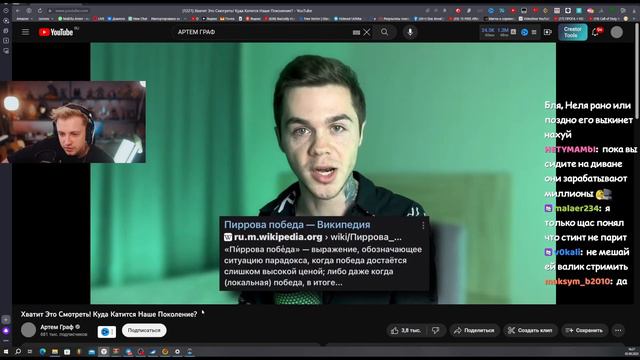640x360 pixels.
Task: Click the blue extension badge near Подписаться
Action: [107, 332]
